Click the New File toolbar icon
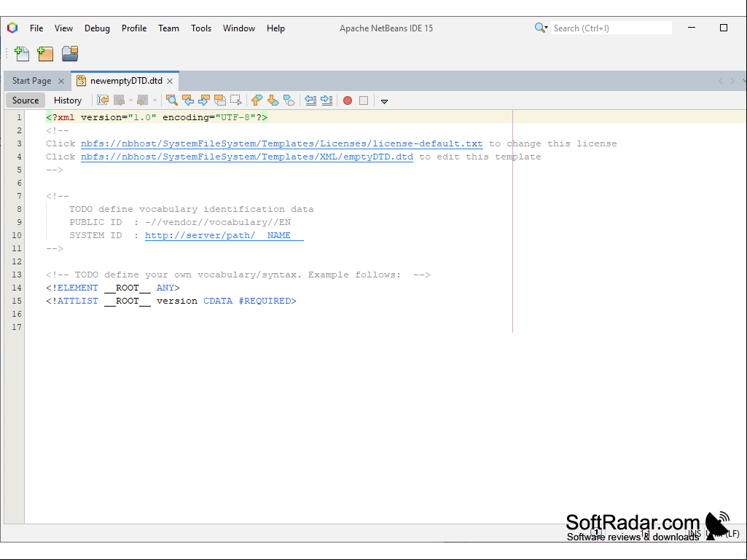 22,53
